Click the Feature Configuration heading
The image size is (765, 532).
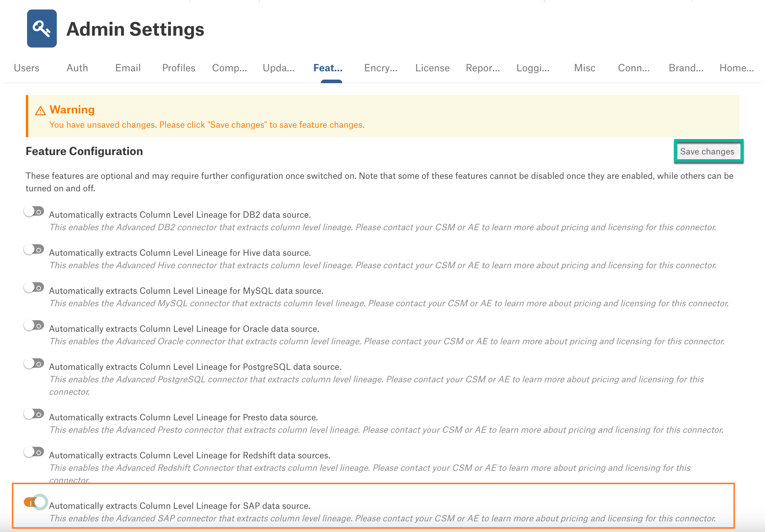84,151
